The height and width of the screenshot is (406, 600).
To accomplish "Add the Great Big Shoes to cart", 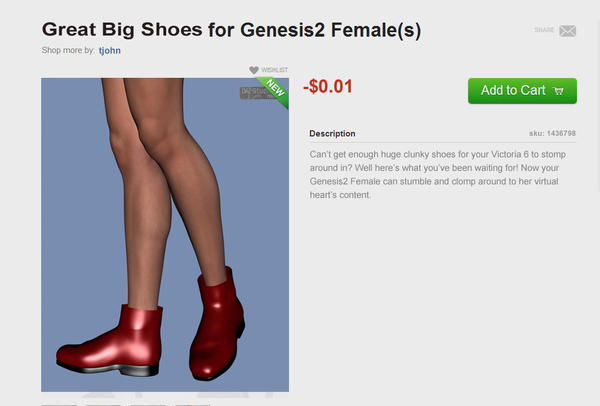I will tap(522, 91).
